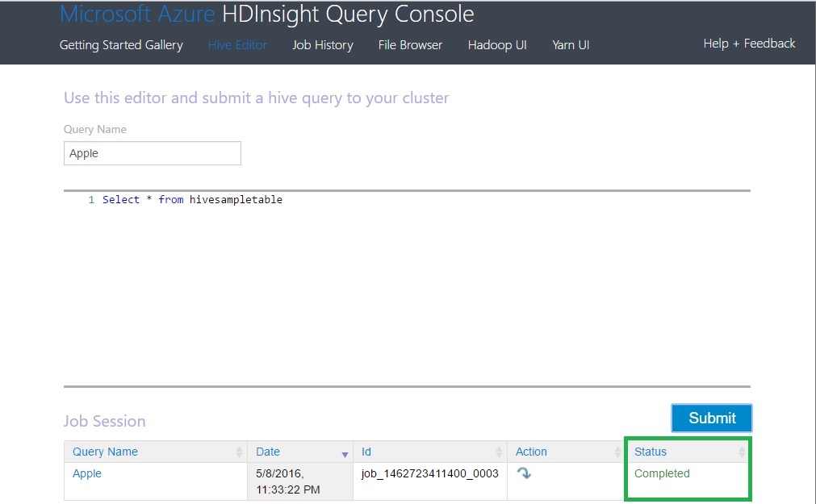Go to the File Browser tab
Screen dimensions: 816x504
point(410,45)
